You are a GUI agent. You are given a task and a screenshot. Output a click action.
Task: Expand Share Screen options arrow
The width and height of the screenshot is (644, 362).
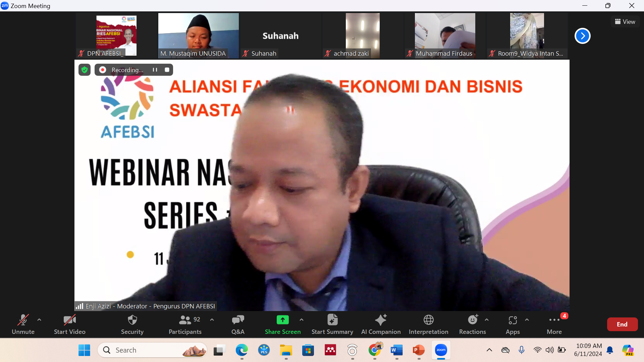pos(302,320)
